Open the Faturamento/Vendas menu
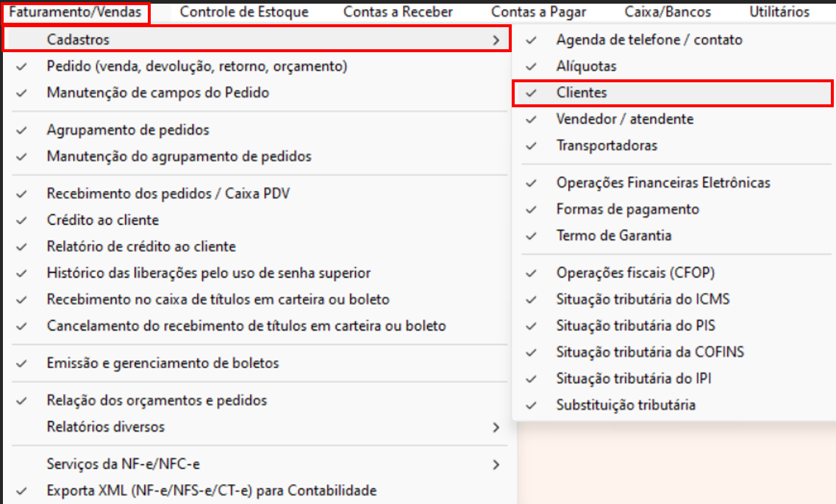This screenshot has height=504, width=836. pos(75,12)
